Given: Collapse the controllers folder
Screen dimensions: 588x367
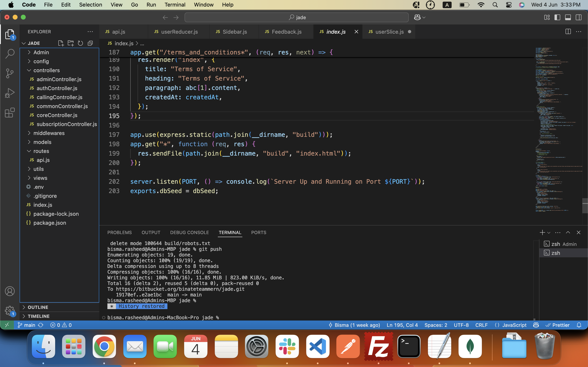Looking at the screenshot, I should pos(46,70).
